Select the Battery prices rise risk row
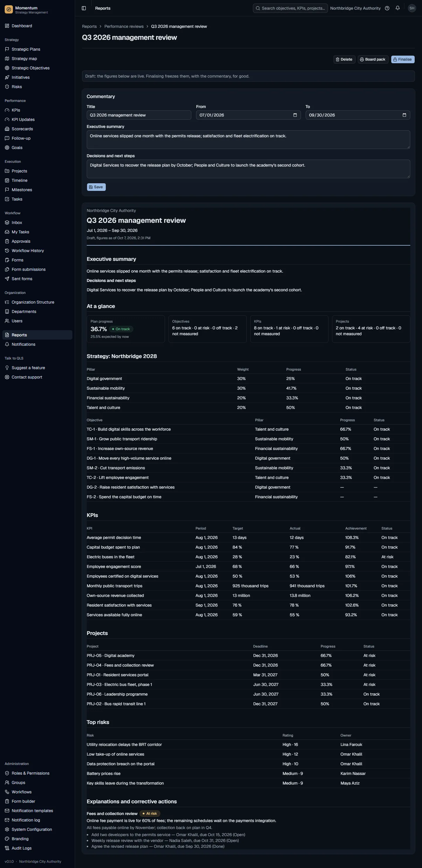422x868 pixels. (248, 774)
